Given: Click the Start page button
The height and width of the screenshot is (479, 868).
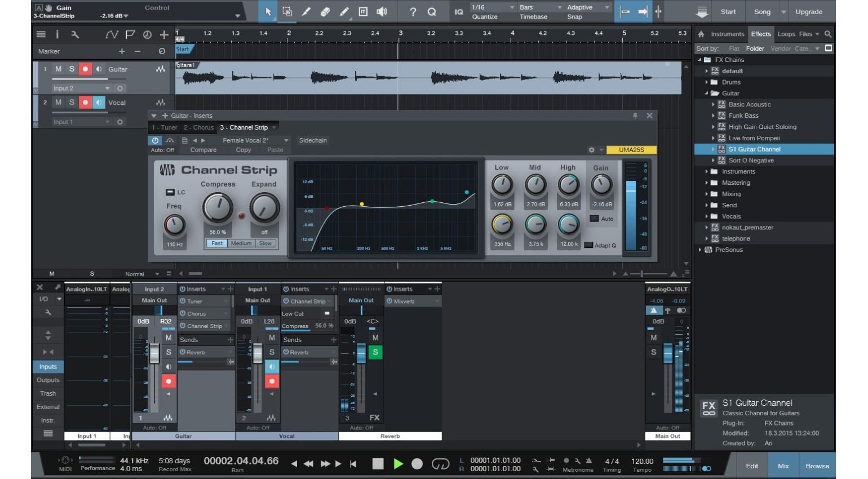Looking at the screenshot, I should pos(728,12).
